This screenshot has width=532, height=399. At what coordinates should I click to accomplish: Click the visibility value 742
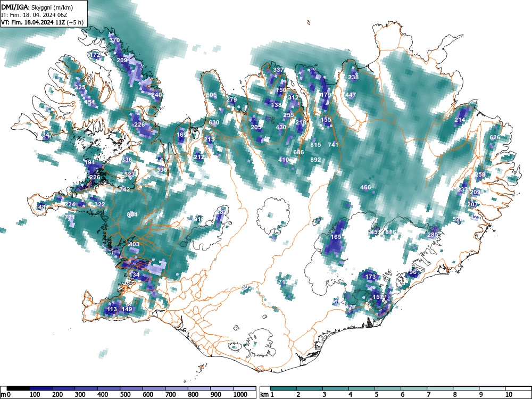pyautogui.click(x=125, y=189)
